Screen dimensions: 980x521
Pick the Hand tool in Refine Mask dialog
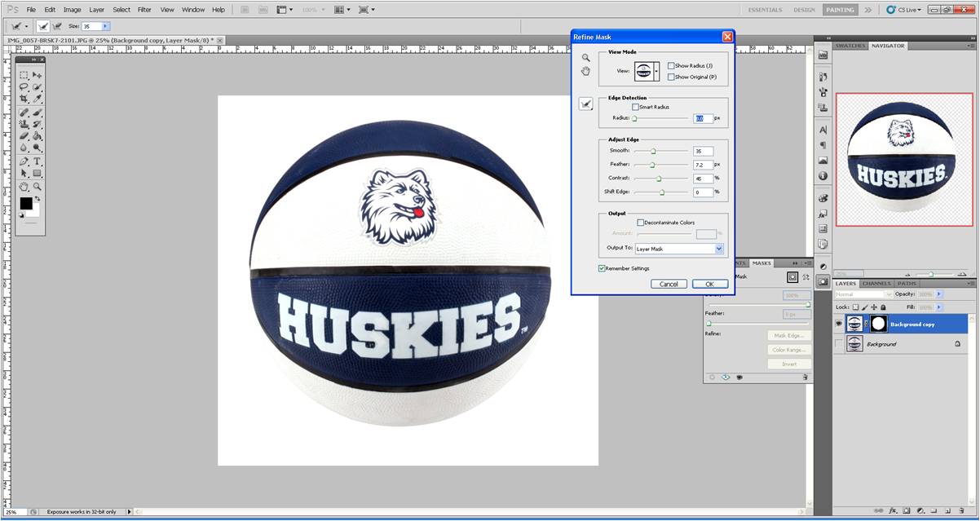[585, 72]
